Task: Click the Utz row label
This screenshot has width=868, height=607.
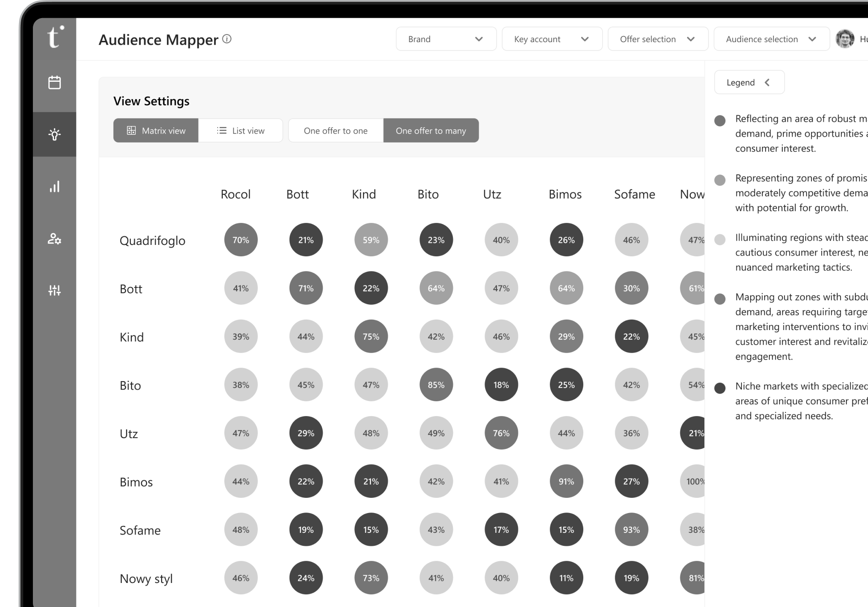Action: pyautogui.click(x=129, y=434)
